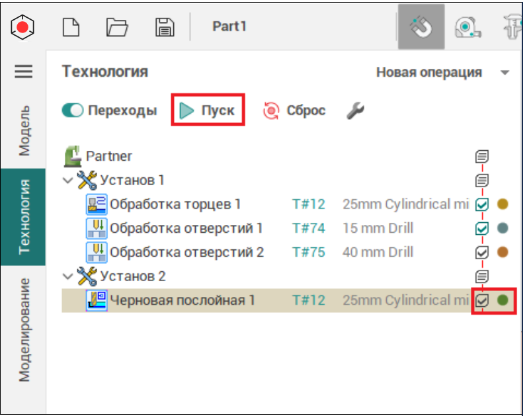Click the New document icon
This screenshot has height=420, width=531.
71,27
